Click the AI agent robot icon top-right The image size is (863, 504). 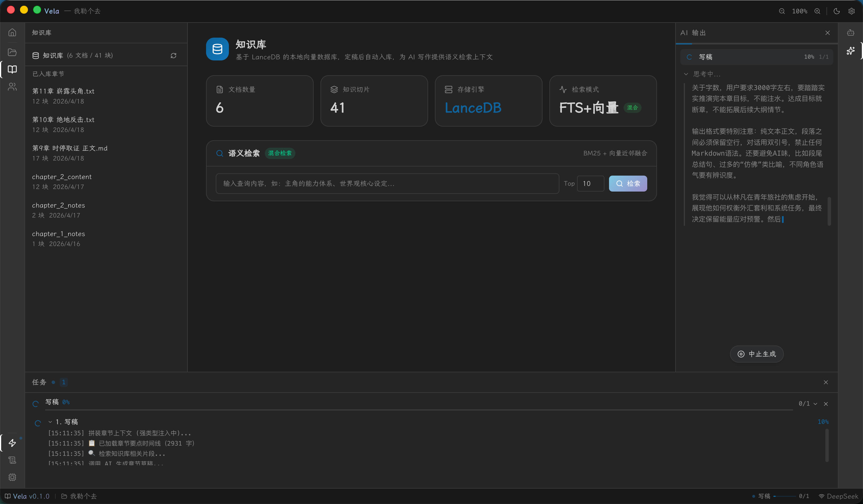[851, 32]
